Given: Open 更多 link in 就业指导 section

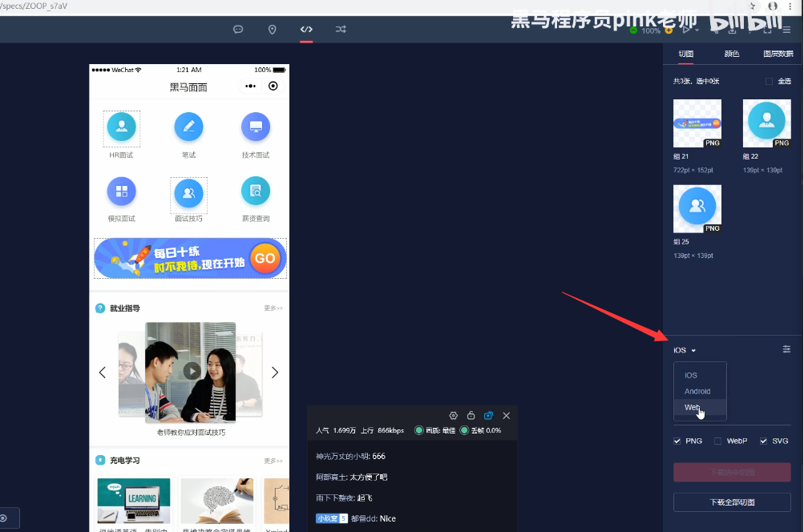Looking at the screenshot, I should 273,308.
